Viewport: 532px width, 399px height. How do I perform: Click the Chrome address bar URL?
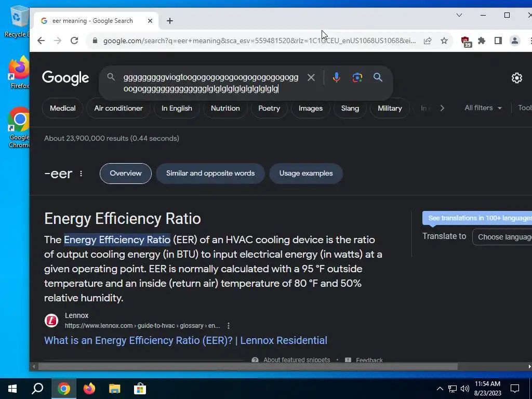259,41
